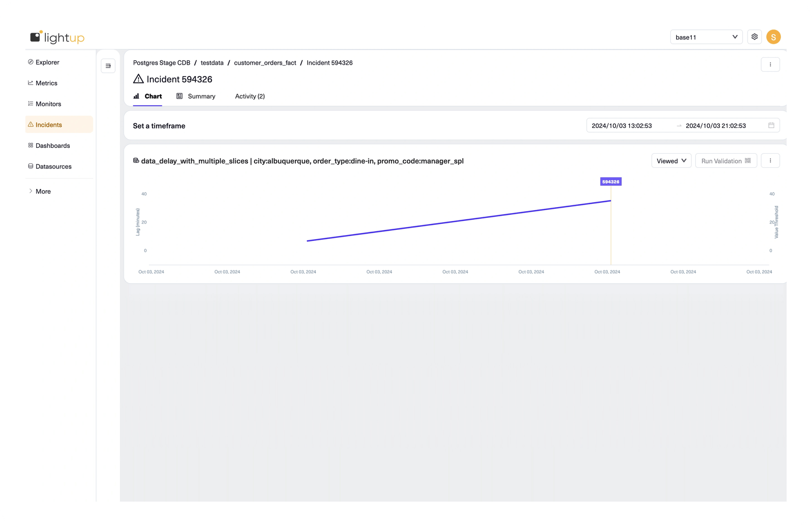The image size is (812, 527).
Task: Open the settings gear in the header
Action: [755, 37]
